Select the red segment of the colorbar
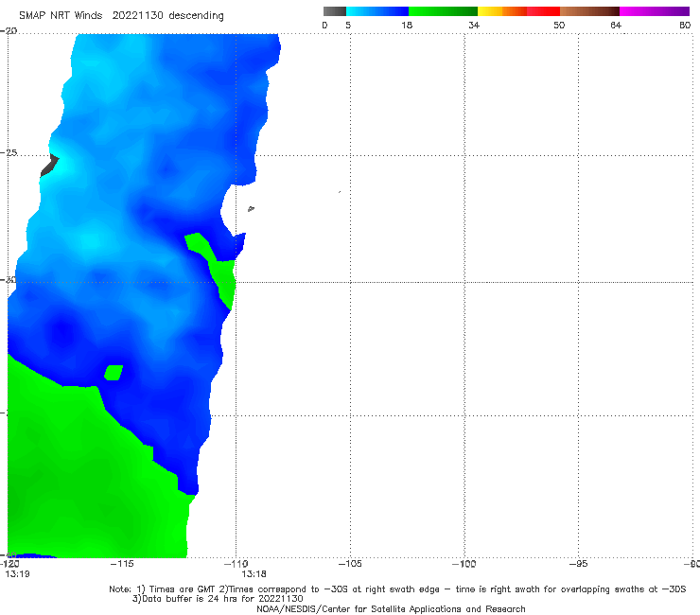700x615 pixels. tap(543, 11)
